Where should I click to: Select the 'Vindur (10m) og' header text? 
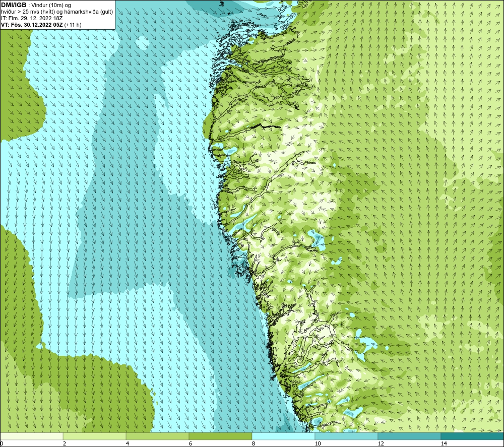(x=51, y=6)
